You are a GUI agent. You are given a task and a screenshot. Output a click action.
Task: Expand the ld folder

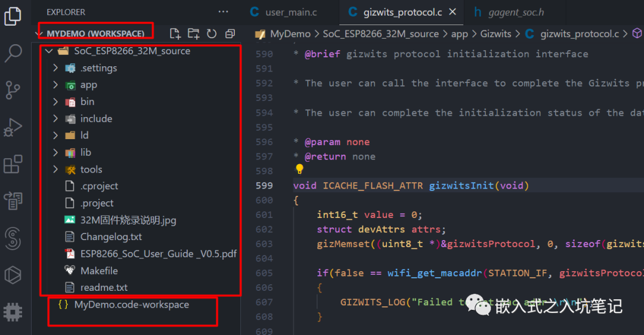pos(84,136)
